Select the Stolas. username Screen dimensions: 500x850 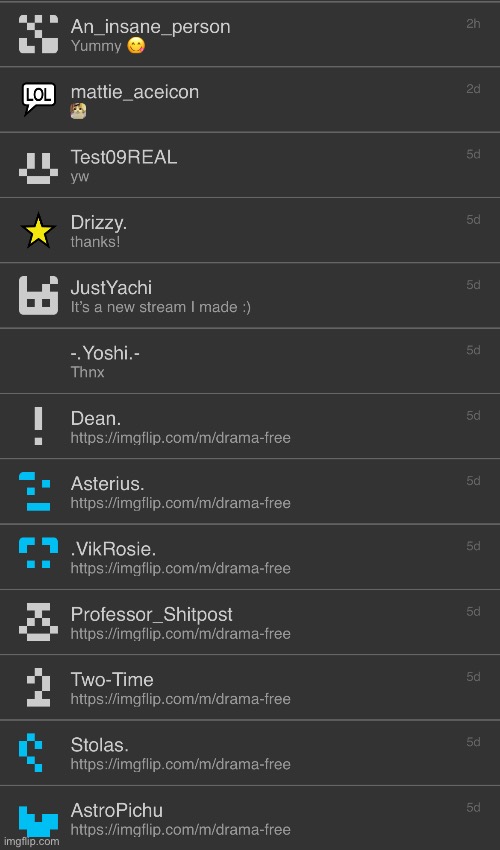click(100, 745)
